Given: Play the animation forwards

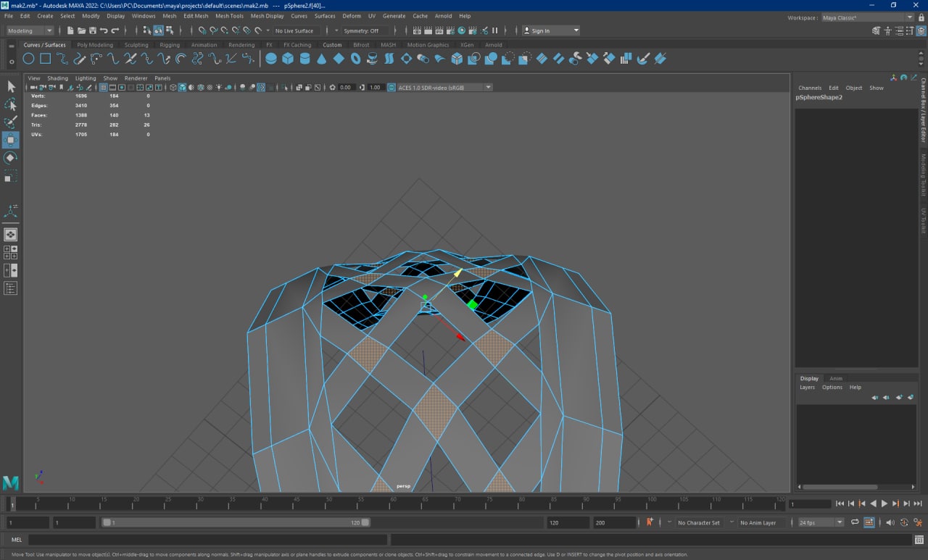Looking at the screenshot, I should pos(884,503).
